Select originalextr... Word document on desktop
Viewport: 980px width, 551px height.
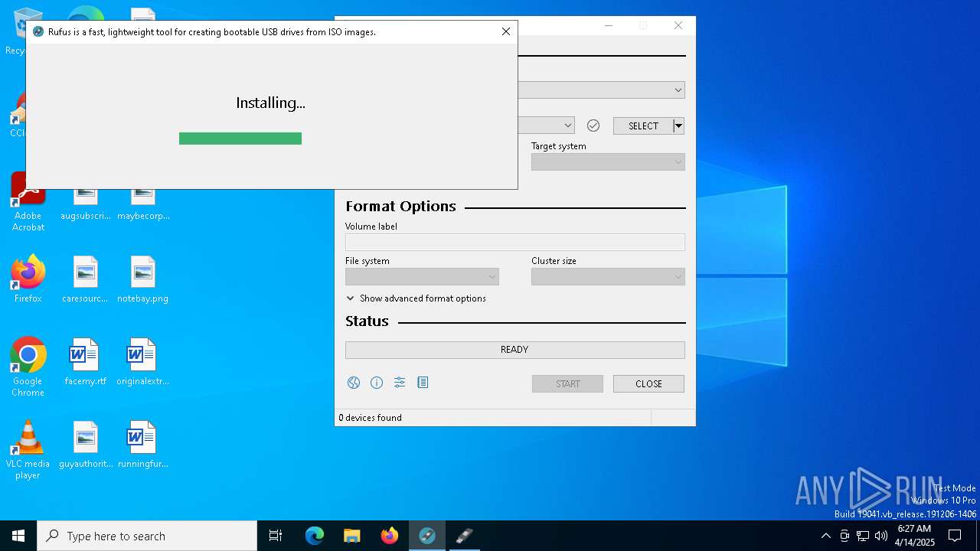click(x=143, y=361)
